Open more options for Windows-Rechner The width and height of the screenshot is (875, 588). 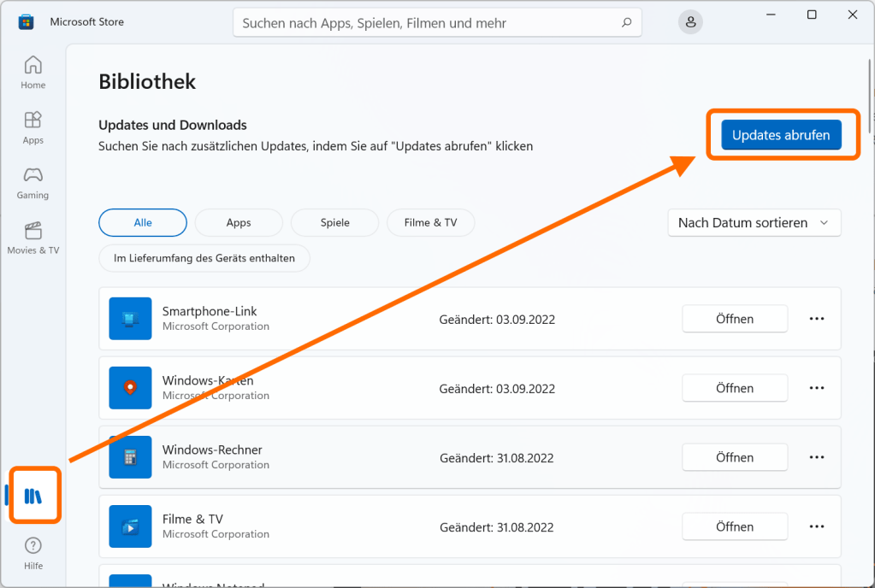816,457
